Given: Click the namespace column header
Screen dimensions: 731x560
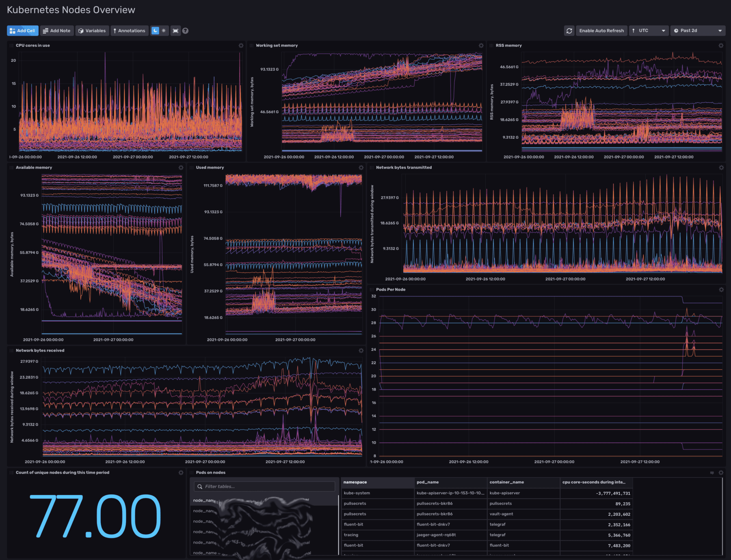Looking at the screenshot, I should (x=355, y=482).
